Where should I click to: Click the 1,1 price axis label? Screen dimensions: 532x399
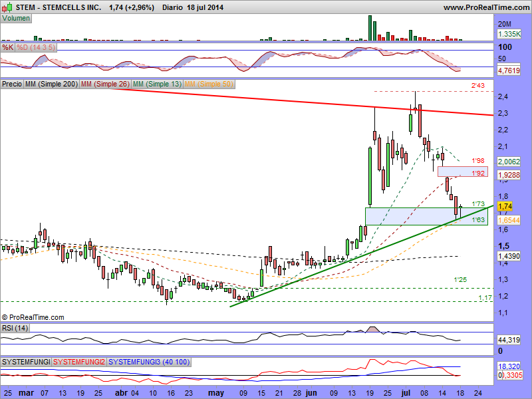[x=503, y=313]
